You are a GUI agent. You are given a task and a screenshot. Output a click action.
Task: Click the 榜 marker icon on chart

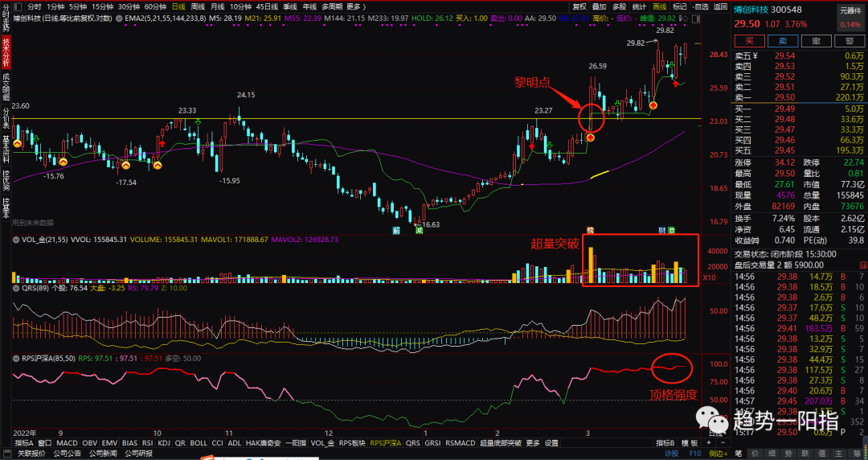point(590,229)
